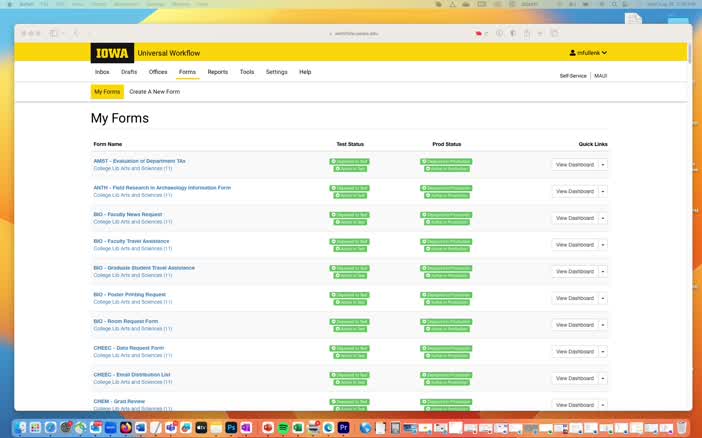Viewport: 702px width, 438px height.
Task: Expand dropdown arrow beside AMST View Dashboard
Action: click(603, 165)
